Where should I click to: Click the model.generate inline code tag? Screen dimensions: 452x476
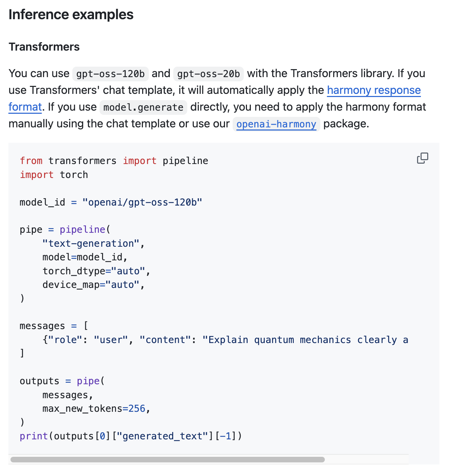[143, 107]
